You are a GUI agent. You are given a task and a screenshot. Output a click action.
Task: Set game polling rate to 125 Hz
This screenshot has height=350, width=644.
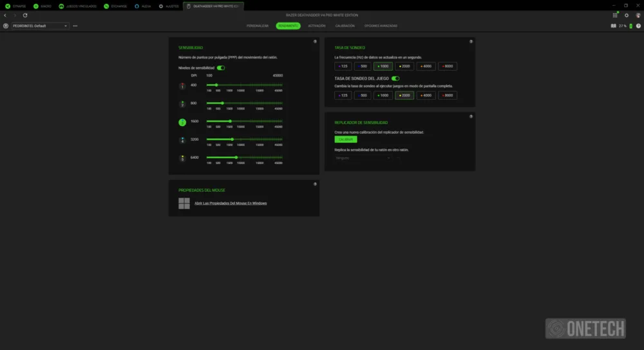click(343, 95)
